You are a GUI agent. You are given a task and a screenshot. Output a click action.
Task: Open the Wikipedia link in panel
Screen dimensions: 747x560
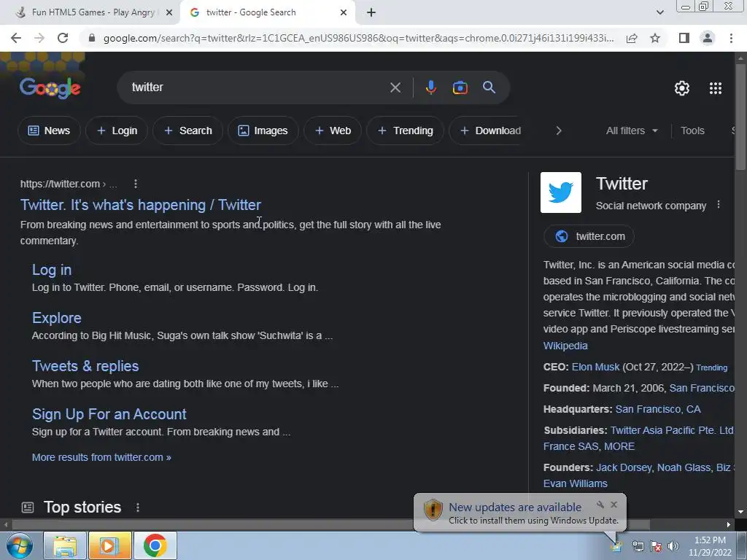[x=565, y=346]
